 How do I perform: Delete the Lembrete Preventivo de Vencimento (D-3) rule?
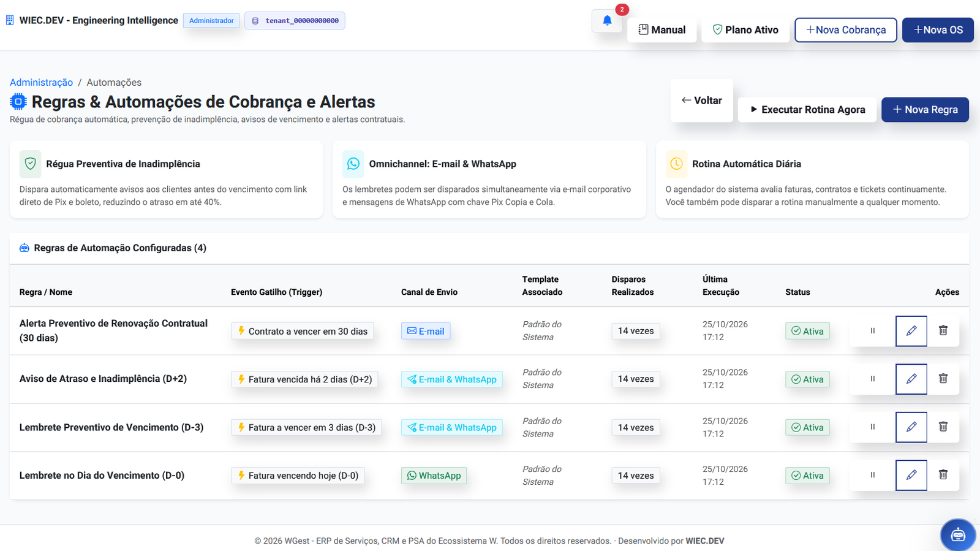(x=943, y=427)
